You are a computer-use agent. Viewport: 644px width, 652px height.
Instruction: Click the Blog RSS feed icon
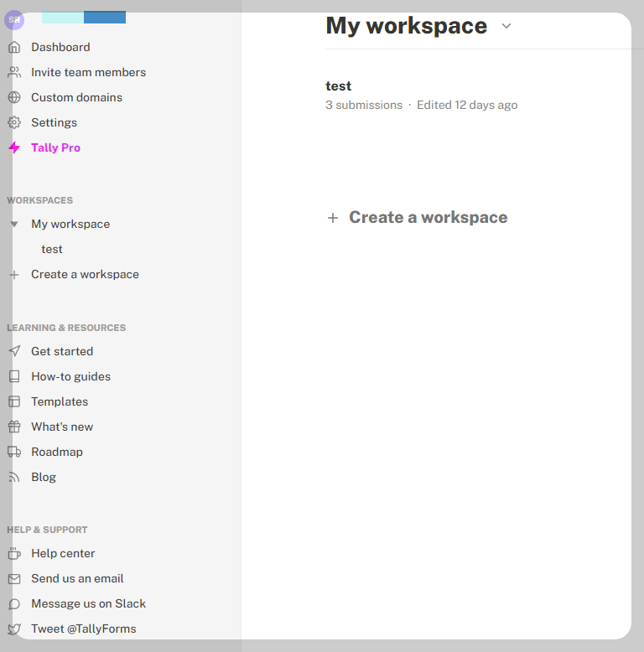click(x=14, y=478)
